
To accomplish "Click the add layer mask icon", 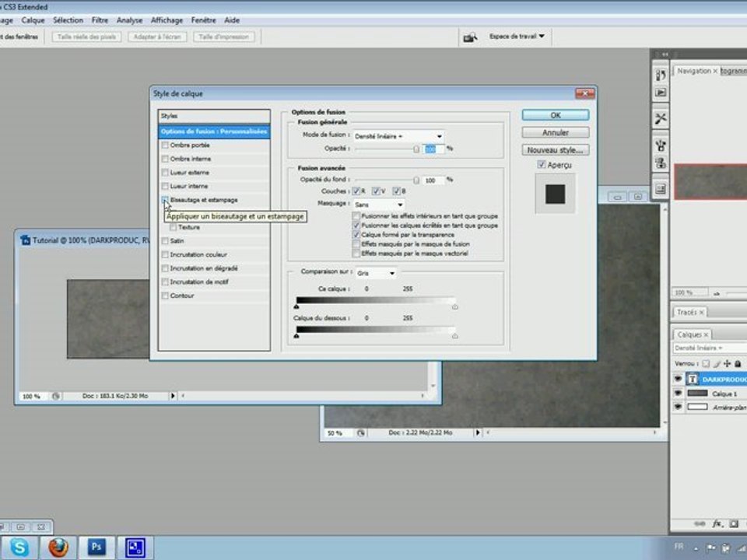I will point(734,523).
